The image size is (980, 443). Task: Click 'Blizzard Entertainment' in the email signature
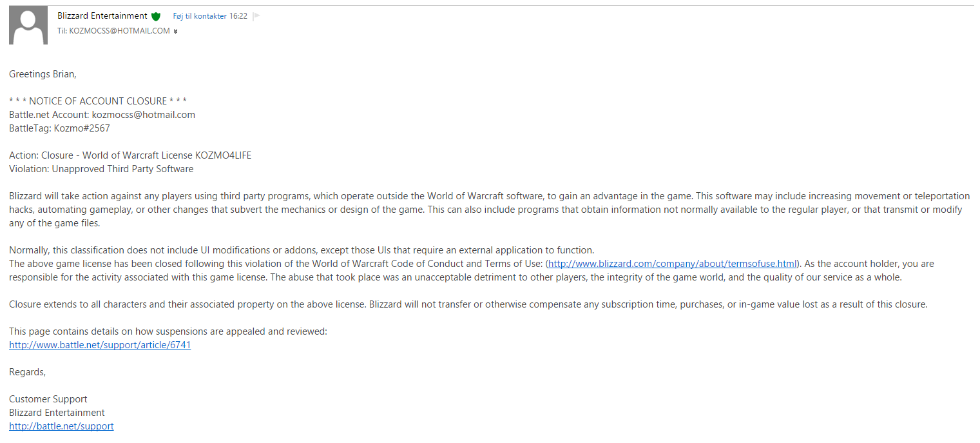click(x=57, y=413)
